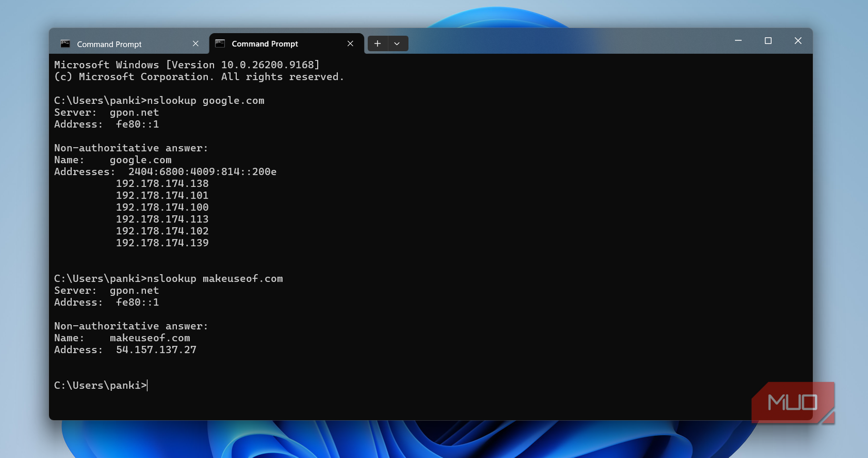
Task: Click the address 54.157.137.27
Action: pyautogui.click(x=156, y=350)
